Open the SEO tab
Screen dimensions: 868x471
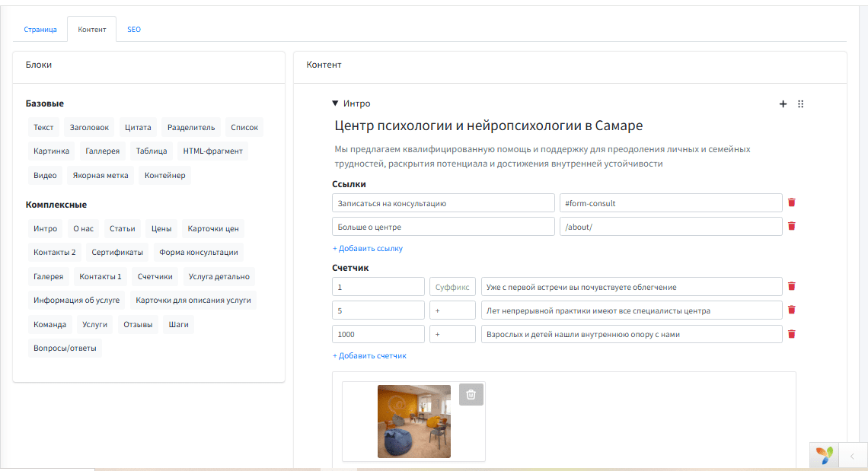[x=134, y=30]
